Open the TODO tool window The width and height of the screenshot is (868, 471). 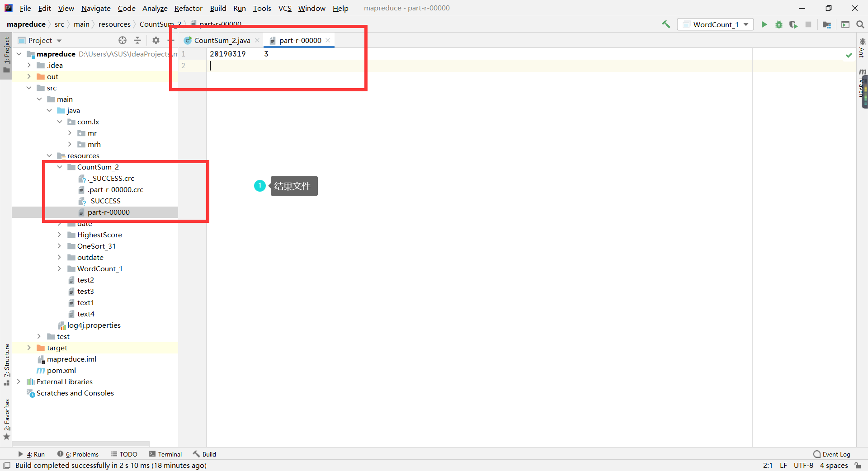(x=124, y=454)
